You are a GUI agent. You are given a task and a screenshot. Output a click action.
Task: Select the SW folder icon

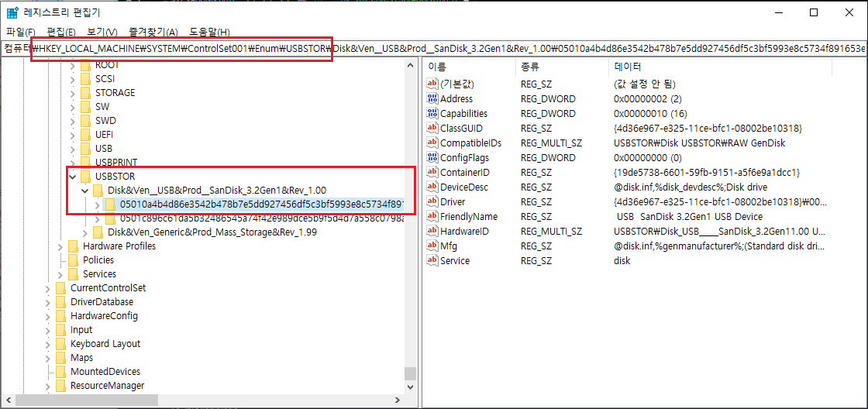tap(85, 106)
